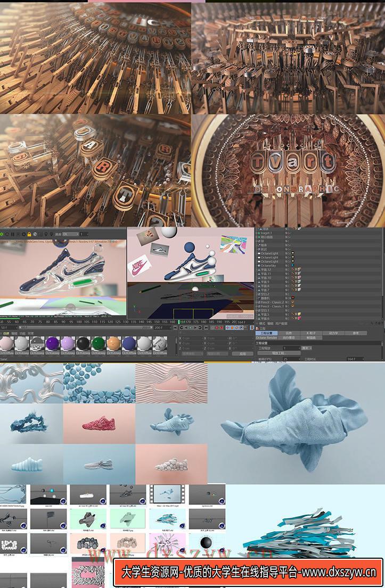Click the camera row's Octane camera tag
Image resolution: width=385 pixels, height=588 pixels.
click(293, 298)
